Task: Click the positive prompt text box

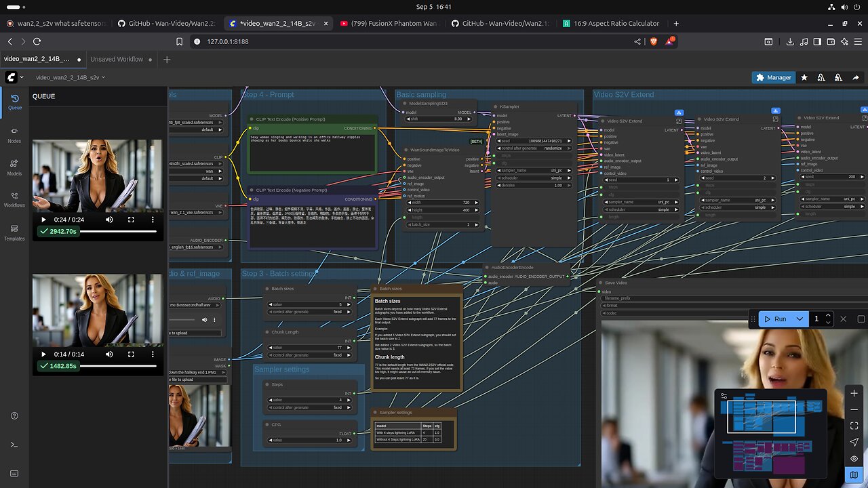Action: point(311,153)
